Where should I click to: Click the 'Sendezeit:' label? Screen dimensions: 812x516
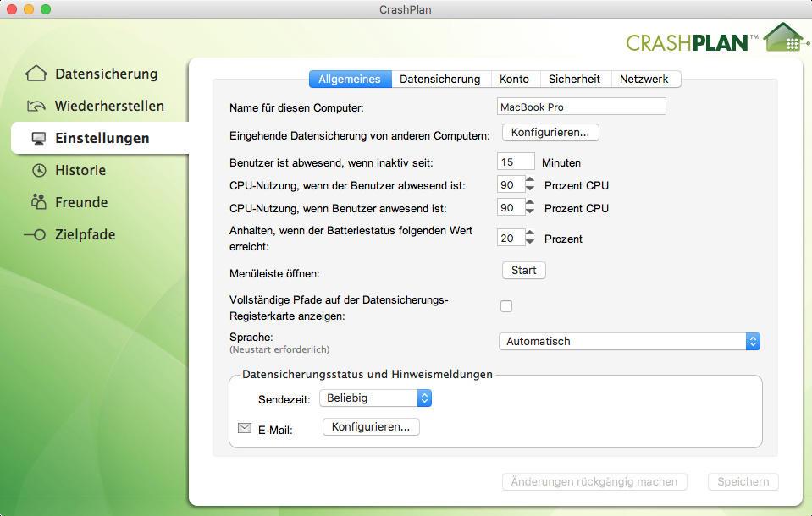click(x=284, y=399)
